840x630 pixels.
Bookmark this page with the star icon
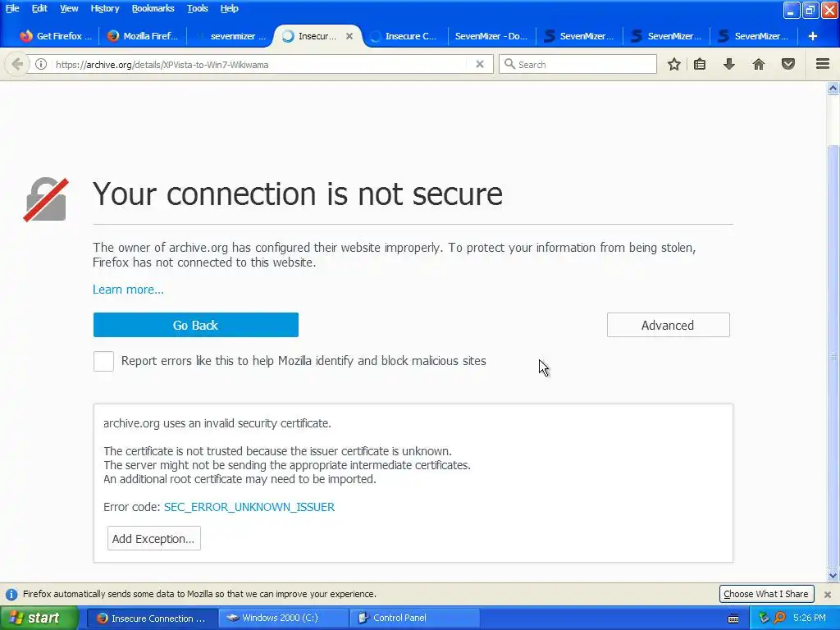click(x=674, y=64)
